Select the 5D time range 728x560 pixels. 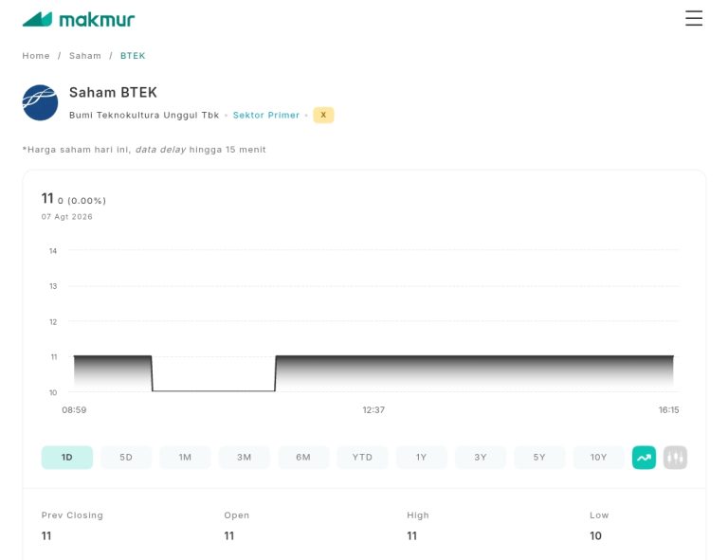click(x=126, y=458)
